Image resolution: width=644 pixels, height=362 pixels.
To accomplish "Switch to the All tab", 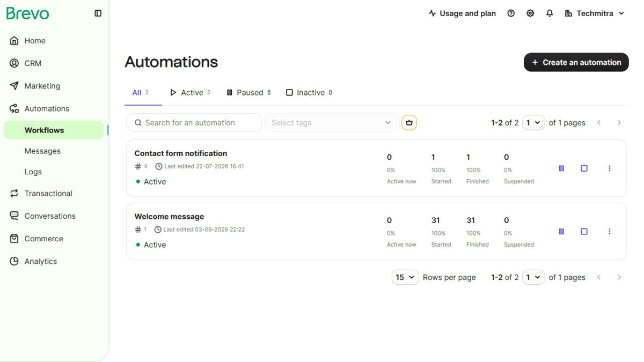I will 141,93.
